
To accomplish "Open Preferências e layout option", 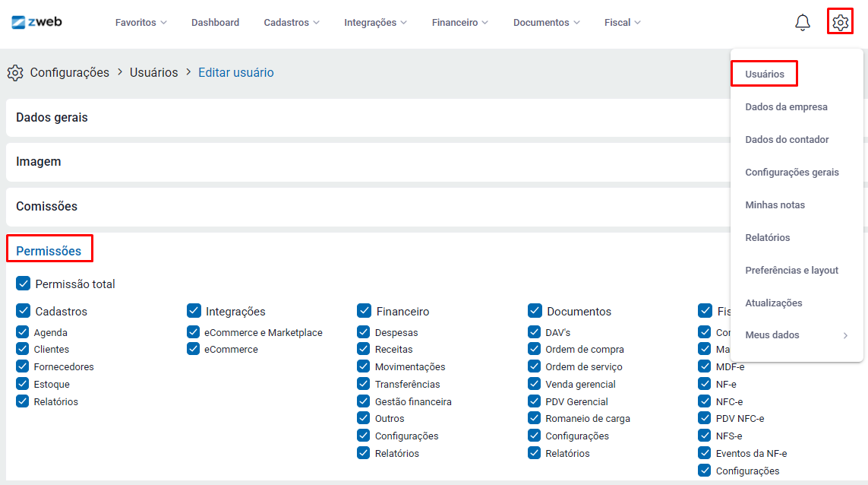I will (x=791, y=270).
